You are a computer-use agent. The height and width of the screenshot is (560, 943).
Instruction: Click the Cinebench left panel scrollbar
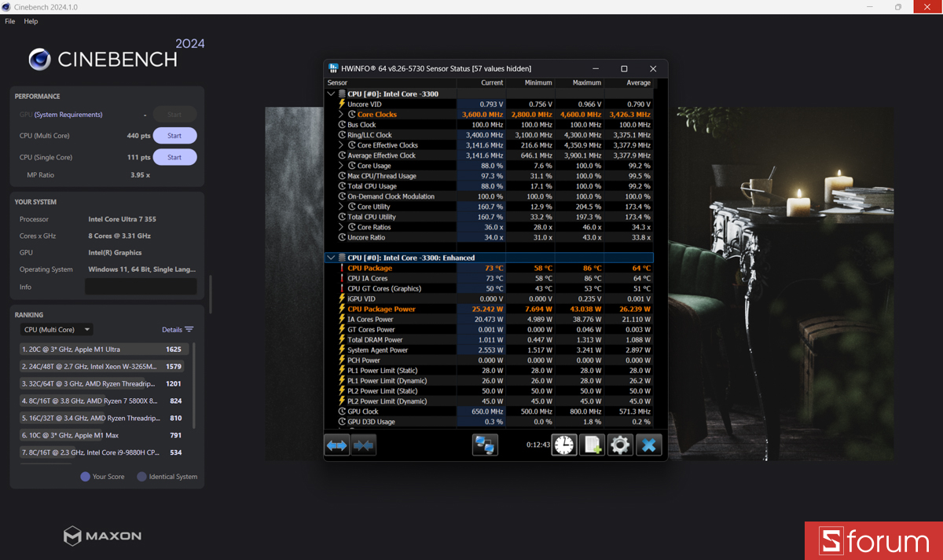coord(210,295)
